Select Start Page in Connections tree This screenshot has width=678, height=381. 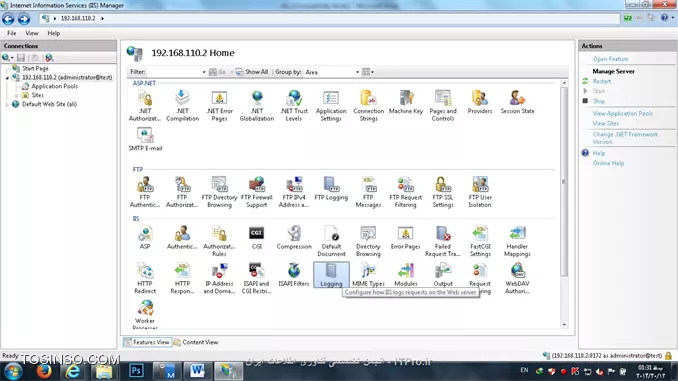tap(35, 68)
